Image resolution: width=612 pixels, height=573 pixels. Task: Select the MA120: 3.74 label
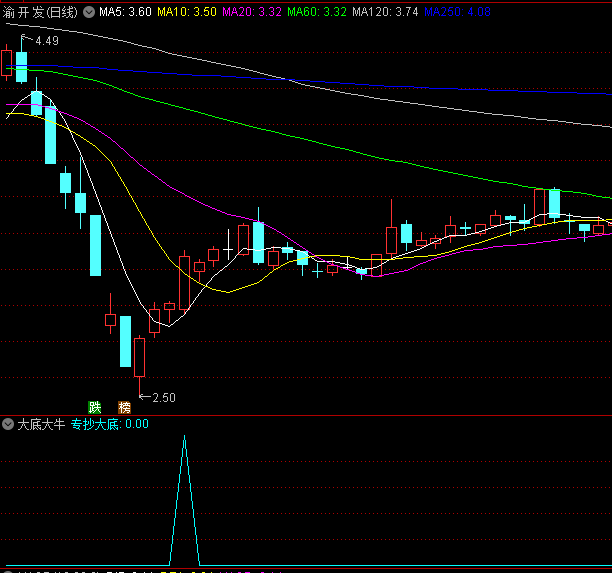coord(385,12)
